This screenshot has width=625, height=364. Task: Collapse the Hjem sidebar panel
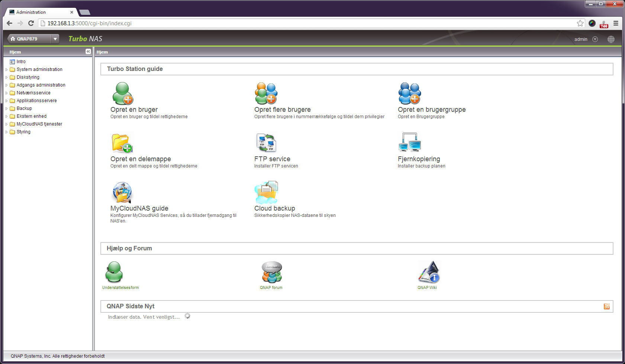(88, 52)
